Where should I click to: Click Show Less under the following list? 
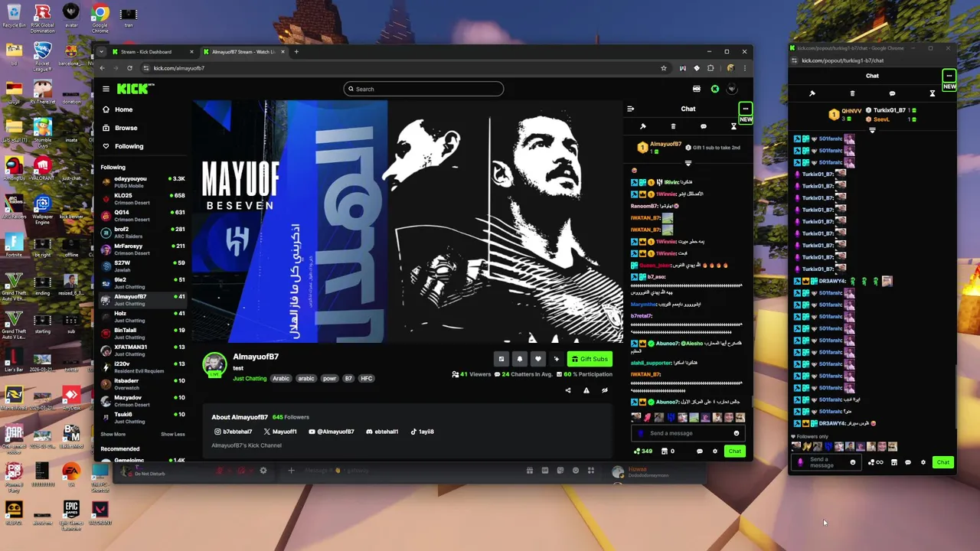(172, 435)
